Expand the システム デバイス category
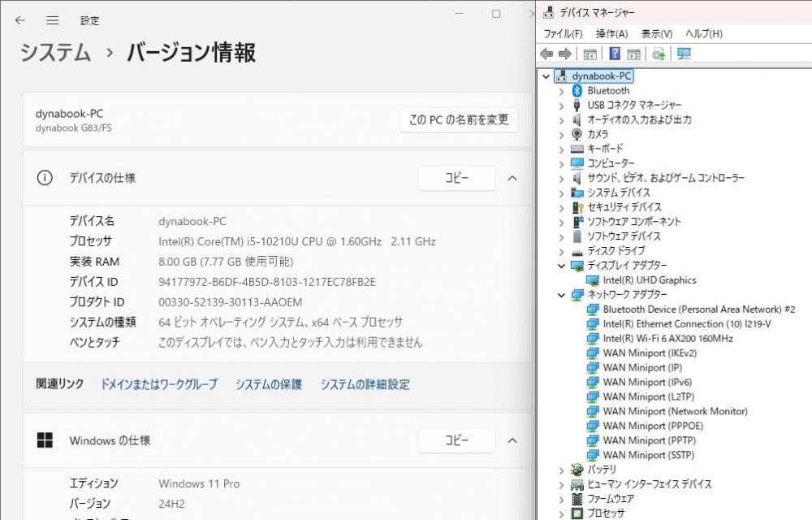The width and height of the screenshot is (812, 520). point(562,193)
